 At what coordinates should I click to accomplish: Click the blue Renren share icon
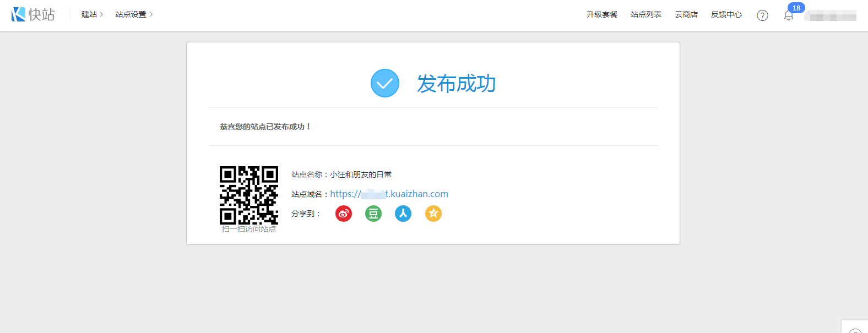[x=403, y=214]
